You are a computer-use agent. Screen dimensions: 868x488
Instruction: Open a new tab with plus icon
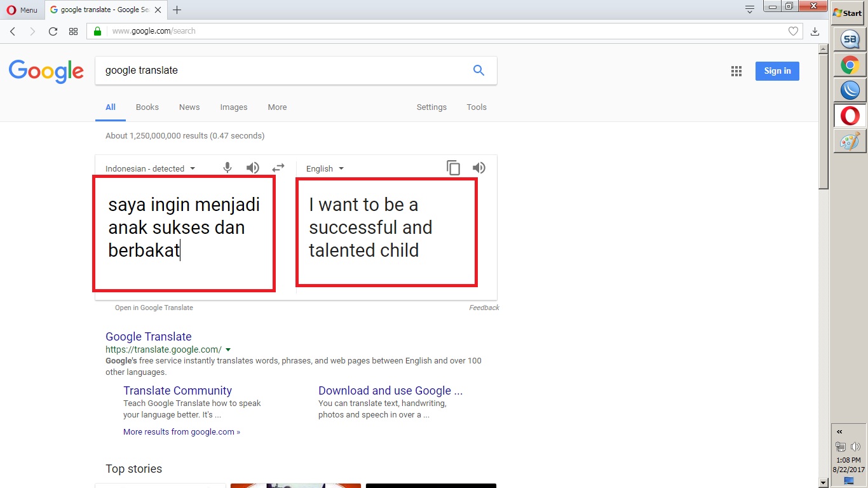pyautogui.click(x=177, y=10)
